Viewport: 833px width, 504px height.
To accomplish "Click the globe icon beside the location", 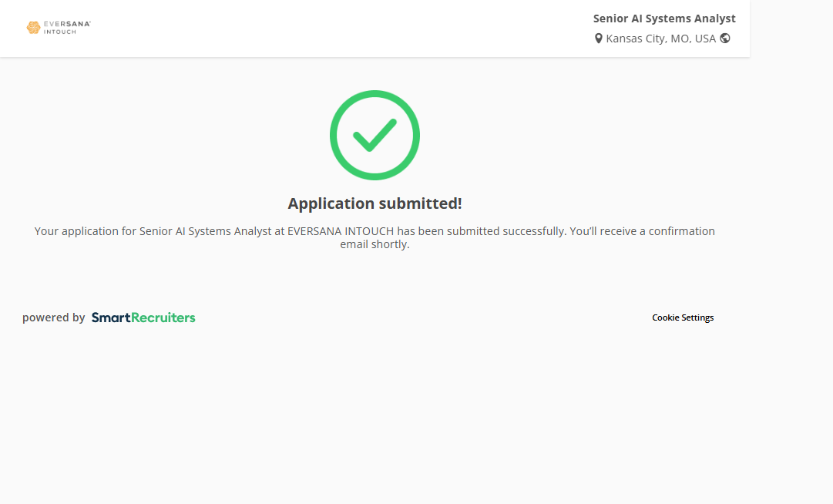I will [x=725, y=38].
